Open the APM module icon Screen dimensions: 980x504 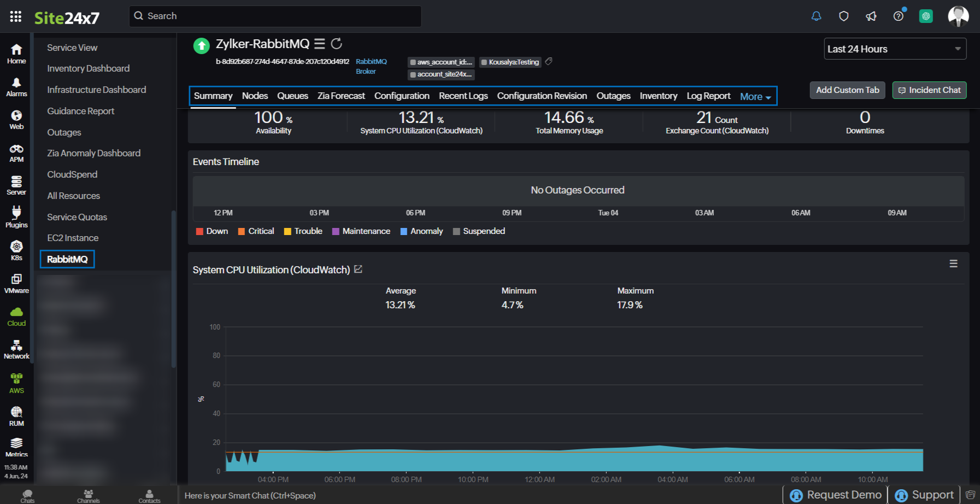[16, 153]
